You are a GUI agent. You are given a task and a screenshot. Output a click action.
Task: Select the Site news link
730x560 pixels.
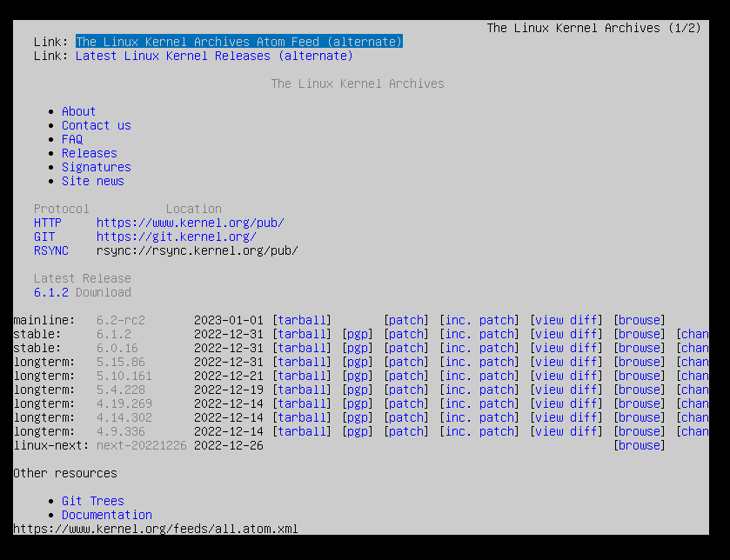pyautogui.click(x=93, y=182)
